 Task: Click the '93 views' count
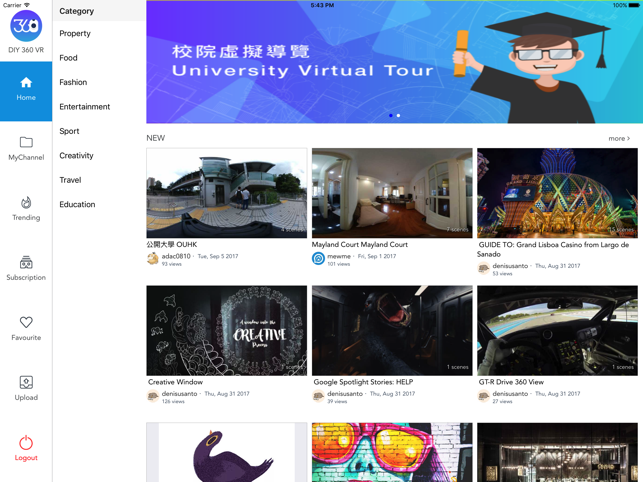point(171,264)
